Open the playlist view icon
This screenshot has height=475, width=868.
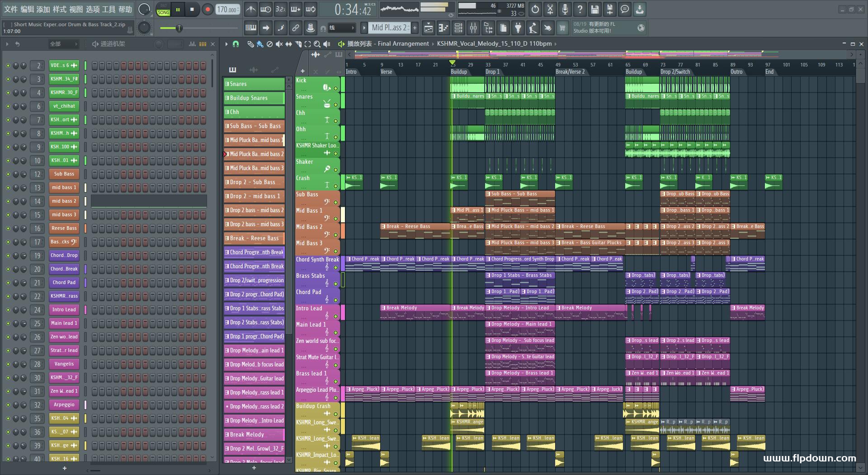tap(429, 28)
